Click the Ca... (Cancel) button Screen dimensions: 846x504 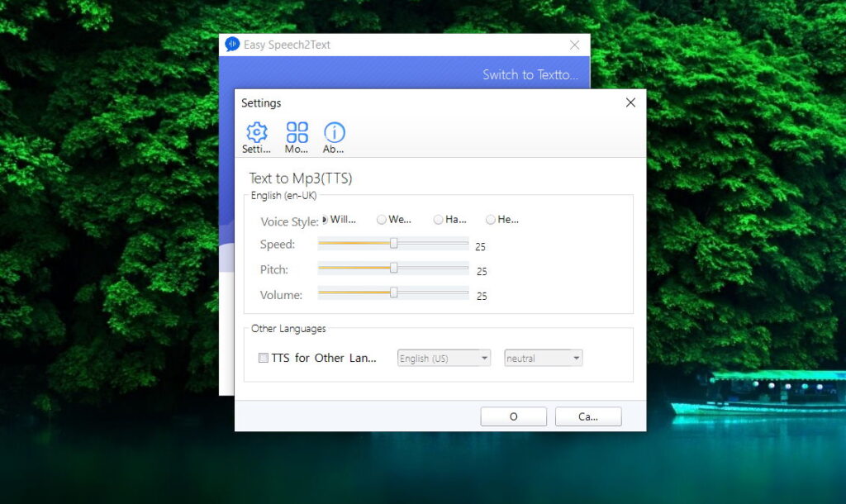pos(588,416)
